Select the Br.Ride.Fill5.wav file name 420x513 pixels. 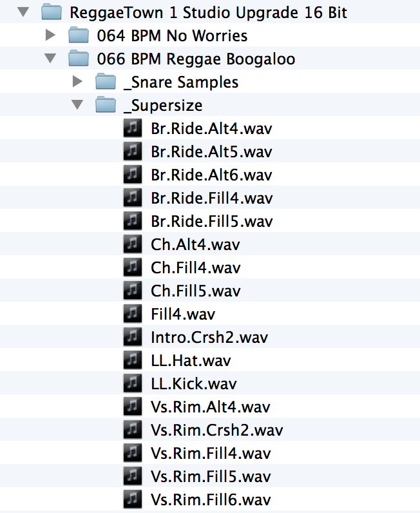tap(211, 221)
